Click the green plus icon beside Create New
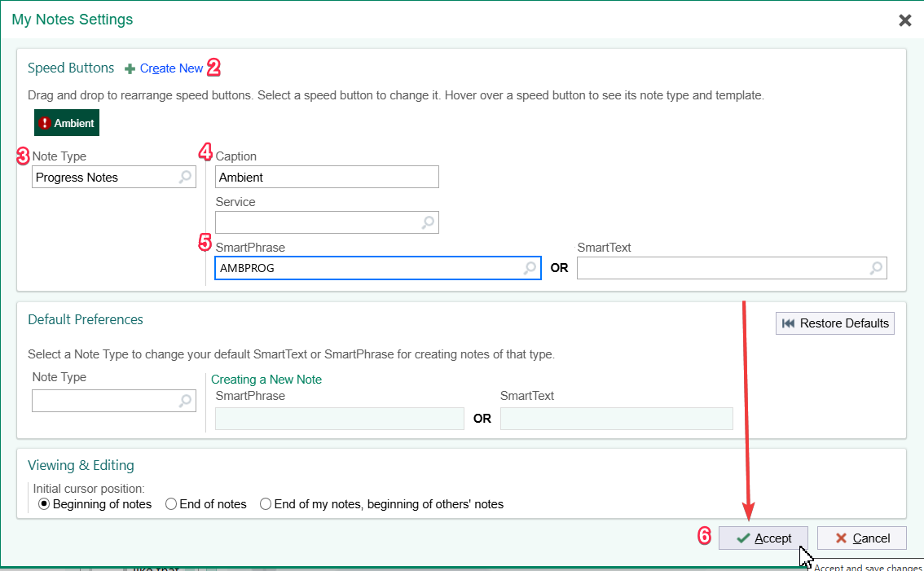Image resolution: width=924 pixels, height=571 pixels. [x=130, y=69]
